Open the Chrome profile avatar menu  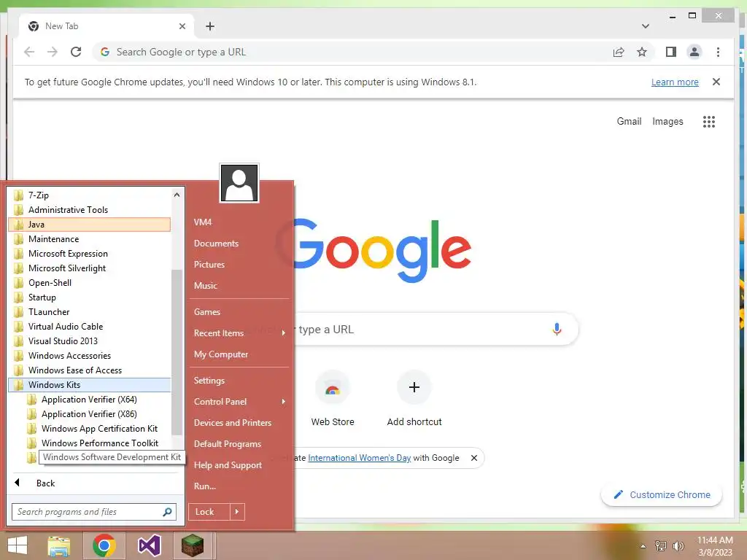tap(694, 52)
